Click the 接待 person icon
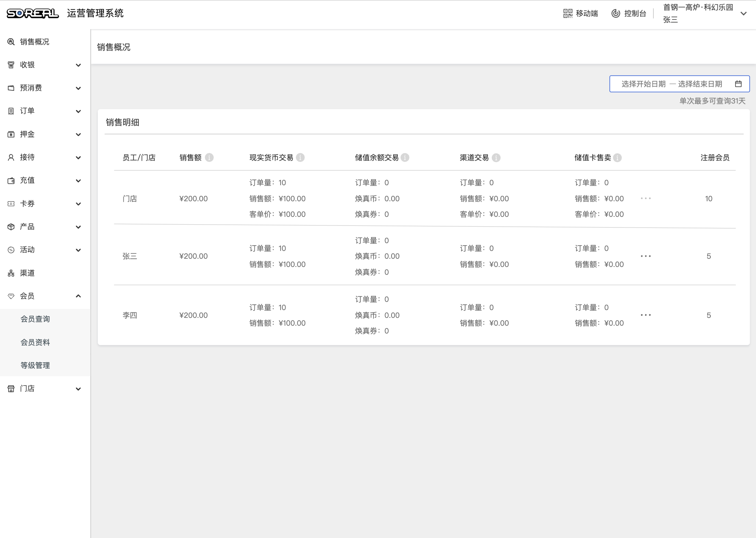 [x=11, y=157]
